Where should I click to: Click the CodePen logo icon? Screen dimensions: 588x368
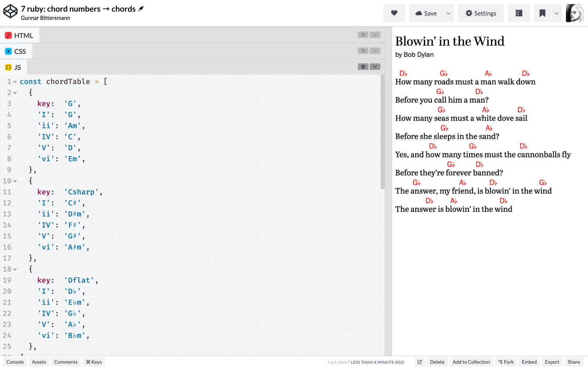(10, 11)
